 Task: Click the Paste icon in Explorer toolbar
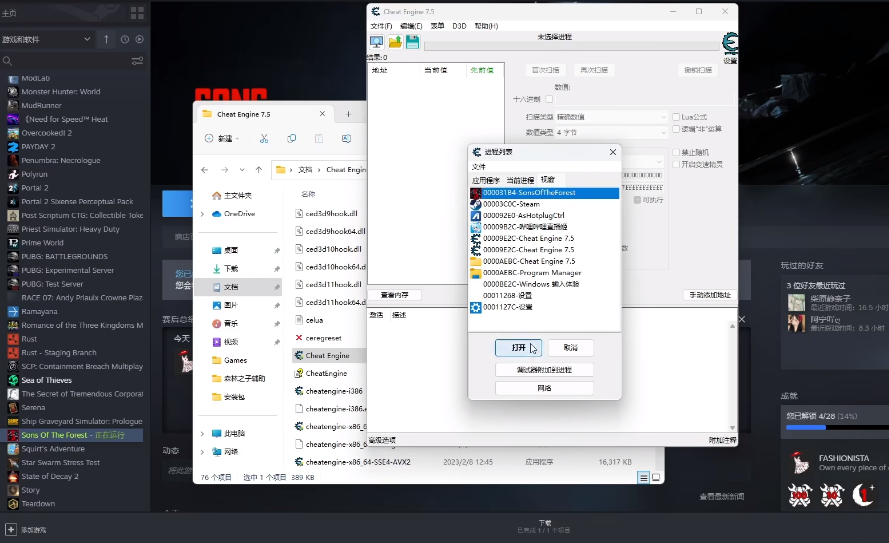coord(319,138)
